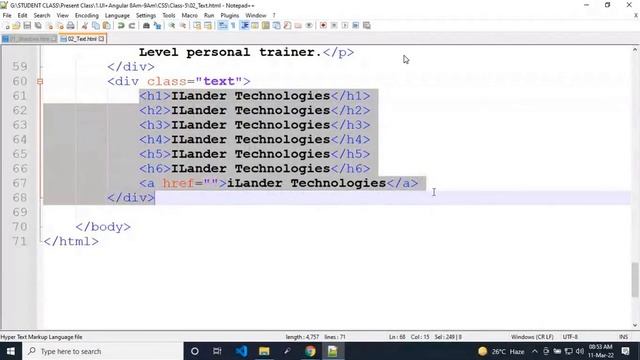Screen dimensions: 640x360
Task: Toggle the Word Wrap toolbar icon
Action: coord(222,26)
